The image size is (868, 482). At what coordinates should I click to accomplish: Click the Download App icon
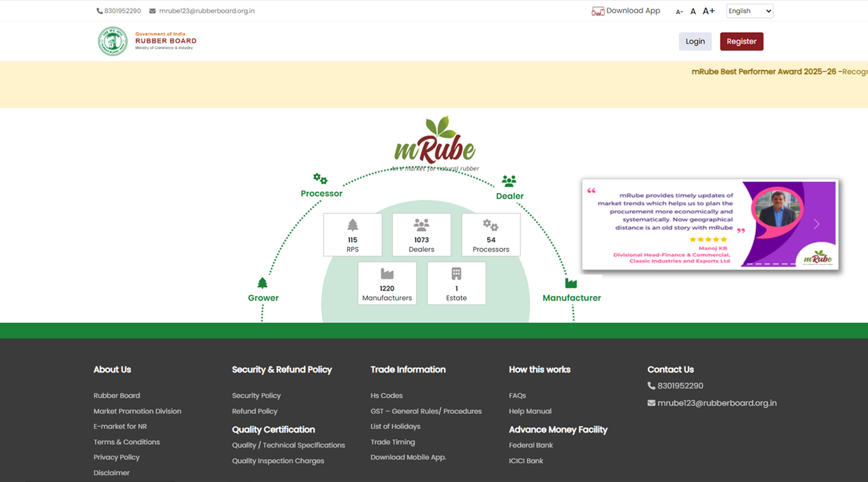pyautogui.click(x=597, y=11)
